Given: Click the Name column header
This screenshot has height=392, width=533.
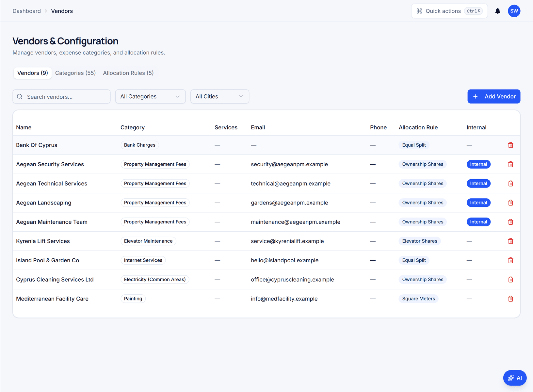Looking at the screenshot, I should click(x=24, y=127).
